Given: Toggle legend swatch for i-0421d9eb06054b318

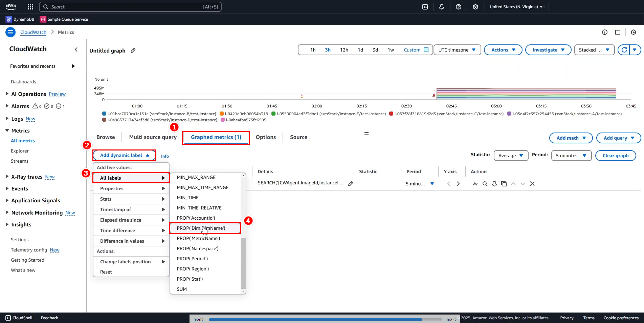Looking at the screenshot, I should [x=222, y=114].
